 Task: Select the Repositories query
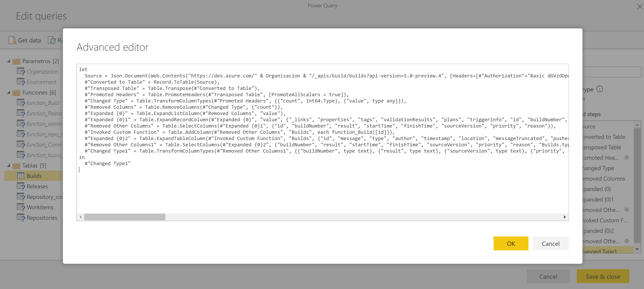(x=42, y=218)
